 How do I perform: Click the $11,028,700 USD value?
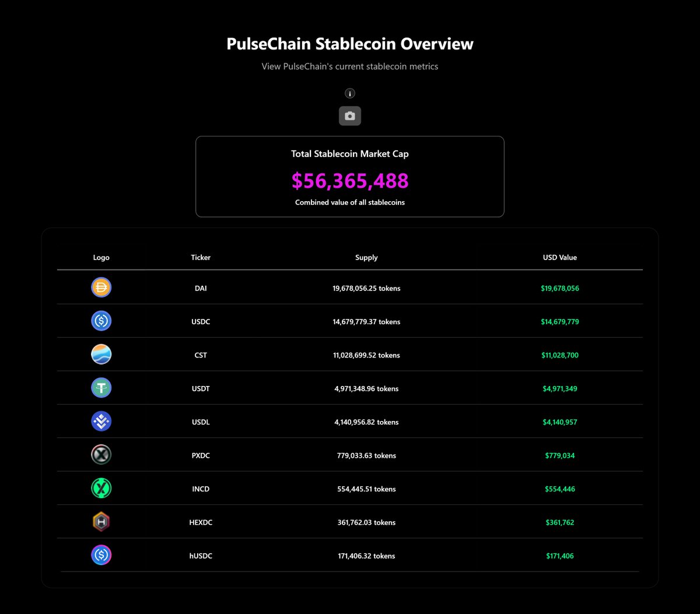pyautogui.click(x=560, y=355)
